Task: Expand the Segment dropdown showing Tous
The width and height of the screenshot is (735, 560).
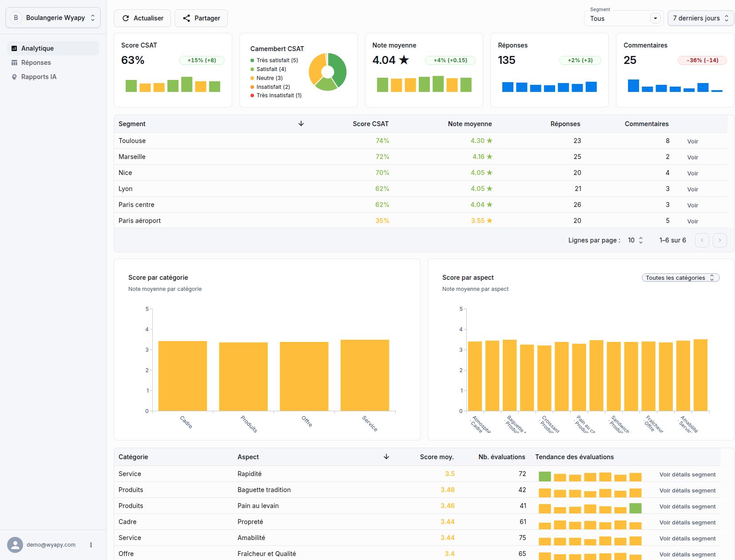Action: [655, 19]
